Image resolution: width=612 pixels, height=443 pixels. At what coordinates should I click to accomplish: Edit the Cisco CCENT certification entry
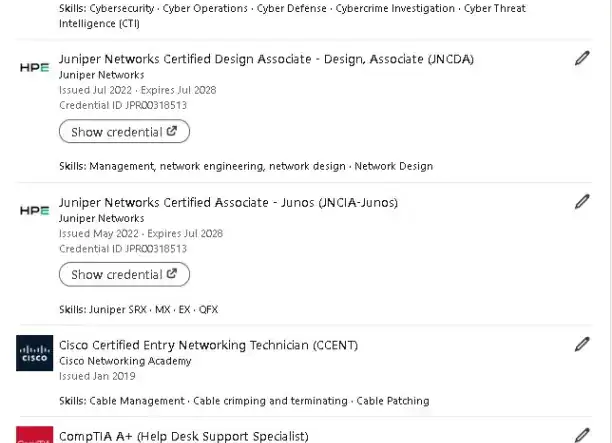pos(582,345)
